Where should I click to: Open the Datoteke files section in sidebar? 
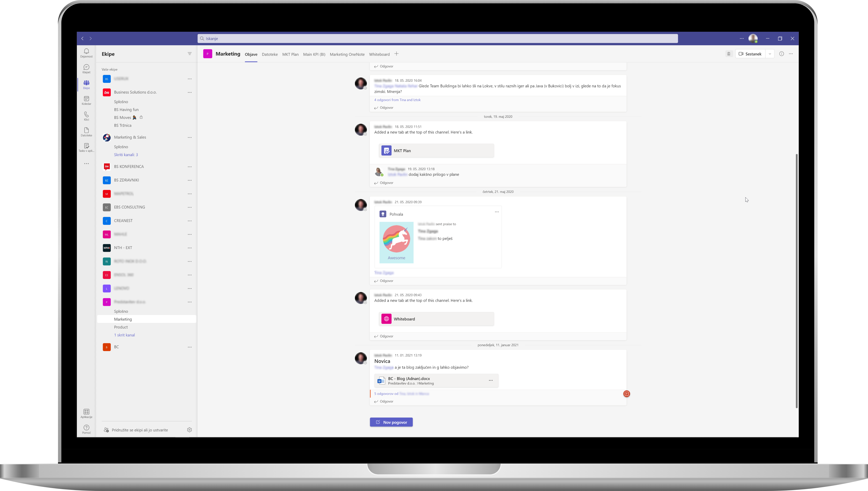click(86, 132)
